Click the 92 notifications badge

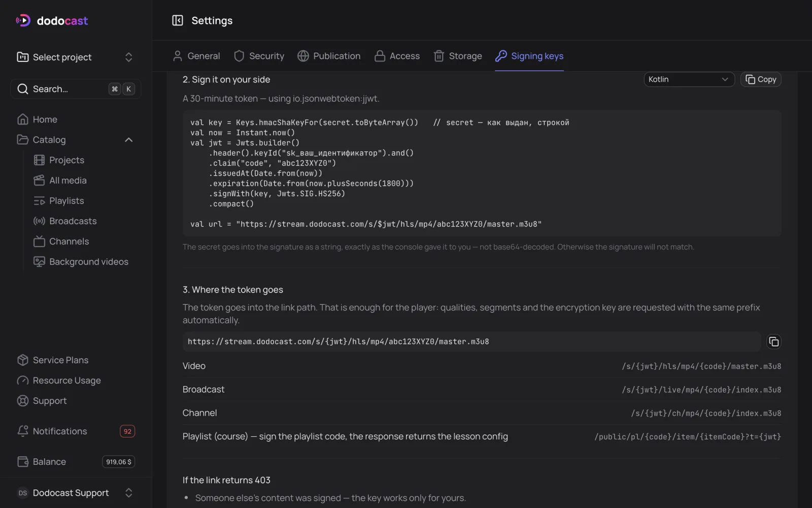pyautogui.click(x=127, y=431)
